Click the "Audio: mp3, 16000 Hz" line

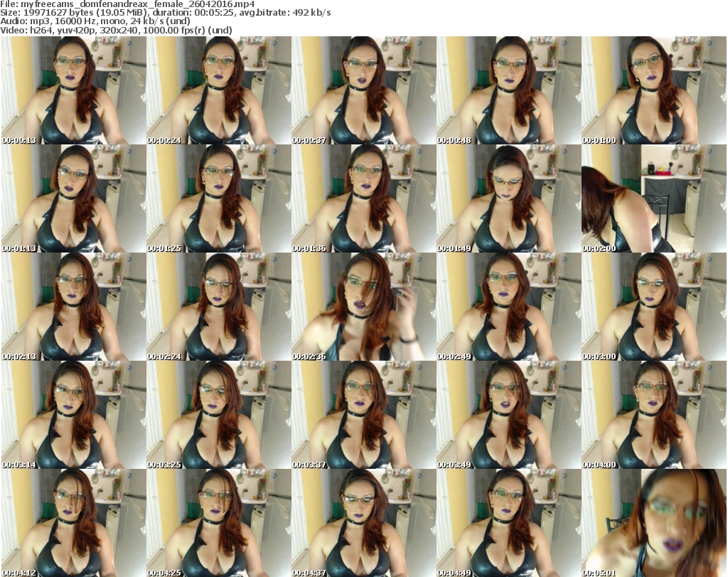95,21
